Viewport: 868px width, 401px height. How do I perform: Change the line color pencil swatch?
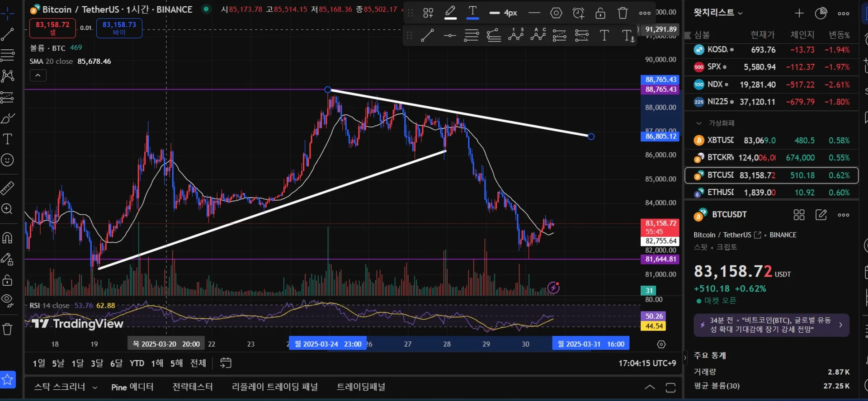pos(450,13)
